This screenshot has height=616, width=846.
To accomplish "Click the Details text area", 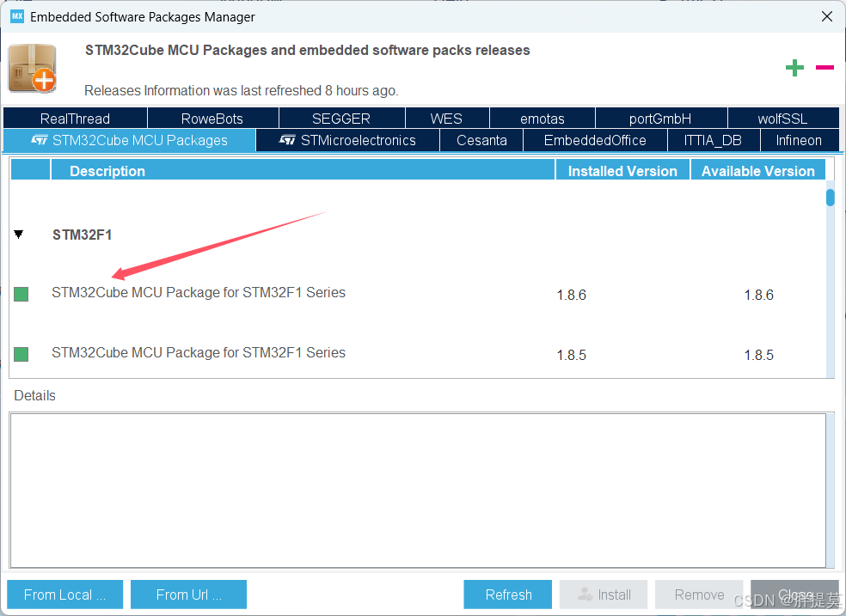I will 418,490.
